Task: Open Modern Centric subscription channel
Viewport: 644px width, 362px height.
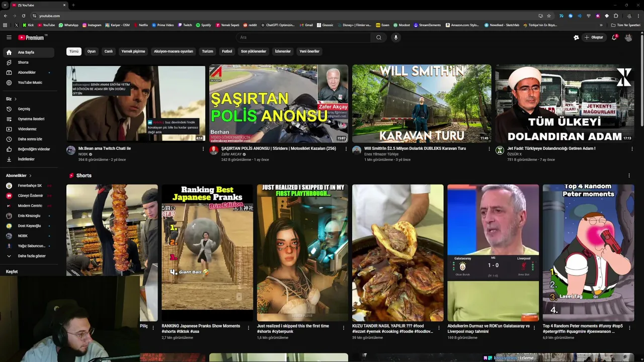Action: pos(29,206)
